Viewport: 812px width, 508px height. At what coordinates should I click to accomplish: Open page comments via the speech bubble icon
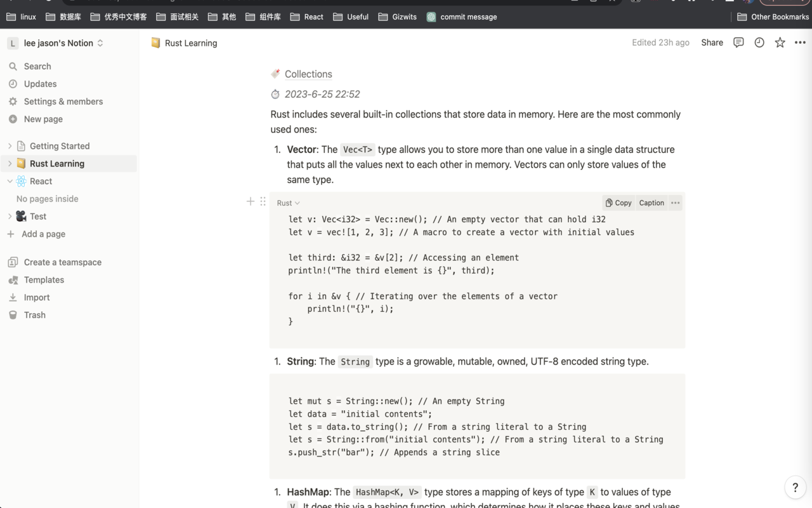tap(738, 42)
